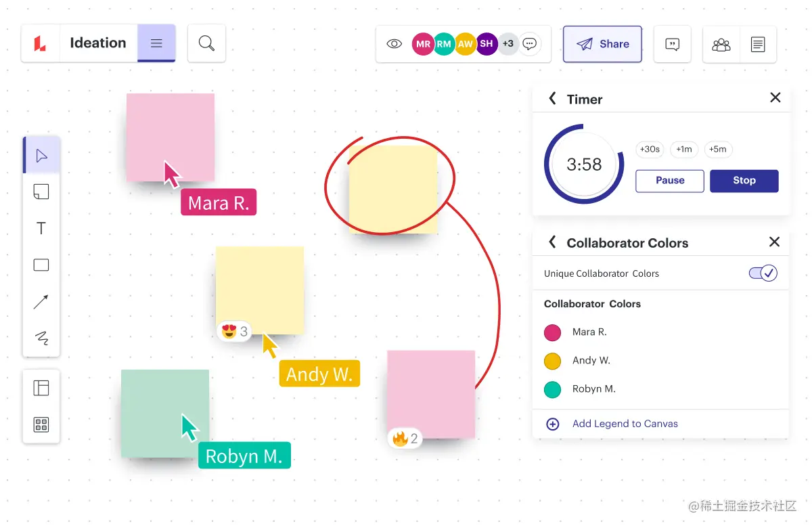Select the rectangle shape tool
Image resolution: width=812 pixels, height=528 pixels.
[x=41, y=265]
